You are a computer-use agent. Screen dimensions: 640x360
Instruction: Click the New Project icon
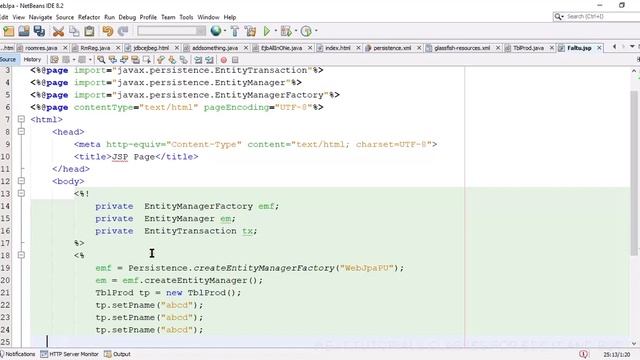tap(8, 31)
